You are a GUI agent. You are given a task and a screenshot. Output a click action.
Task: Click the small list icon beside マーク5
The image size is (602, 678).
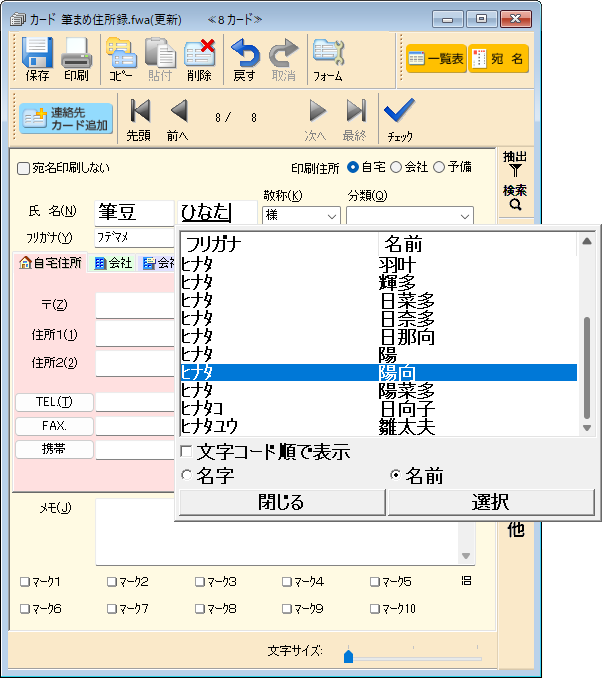[466, 581]
